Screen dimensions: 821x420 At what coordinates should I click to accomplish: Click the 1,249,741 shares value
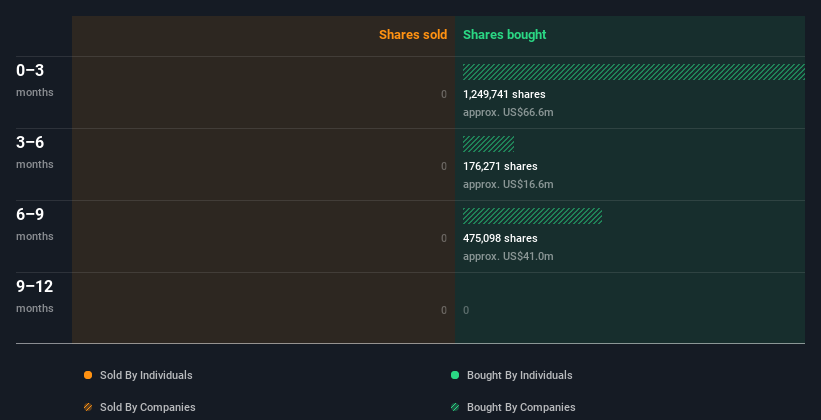pyautogui.click(x=504, y=94)
